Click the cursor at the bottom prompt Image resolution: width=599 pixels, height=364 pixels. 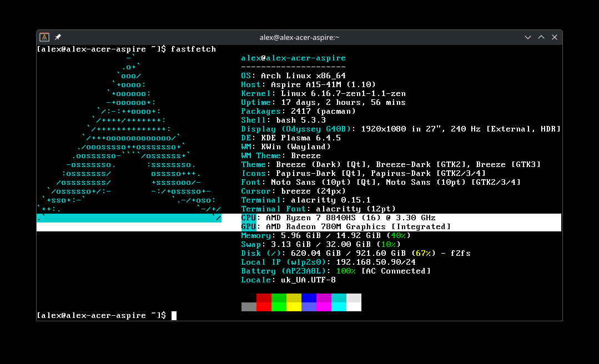tap(174, 316)
